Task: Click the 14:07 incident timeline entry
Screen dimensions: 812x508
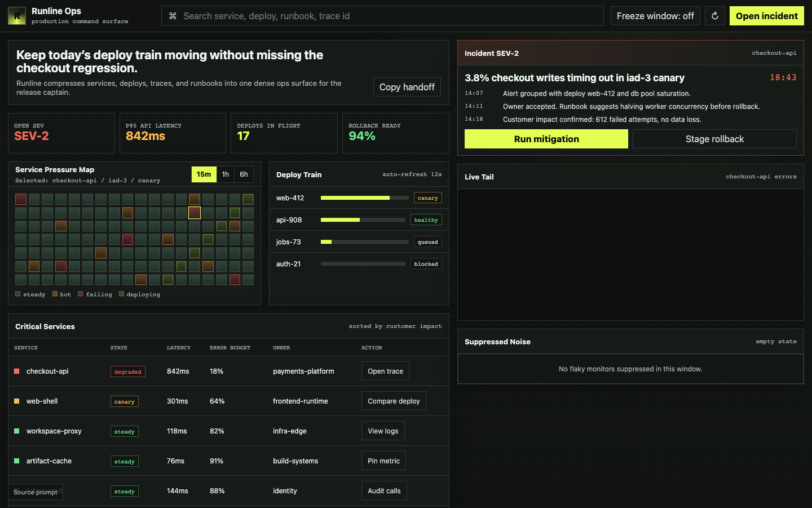Action: [630, 94]
